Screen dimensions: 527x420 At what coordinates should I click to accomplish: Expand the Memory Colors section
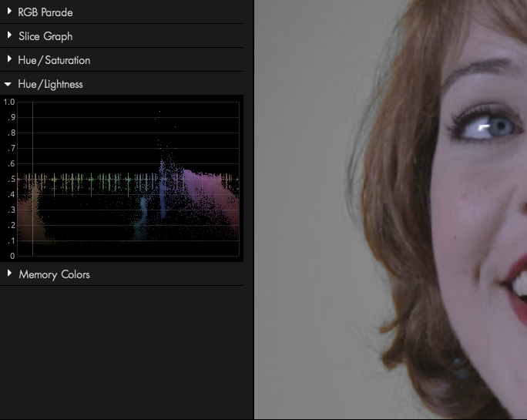click(x=9, y=274)
